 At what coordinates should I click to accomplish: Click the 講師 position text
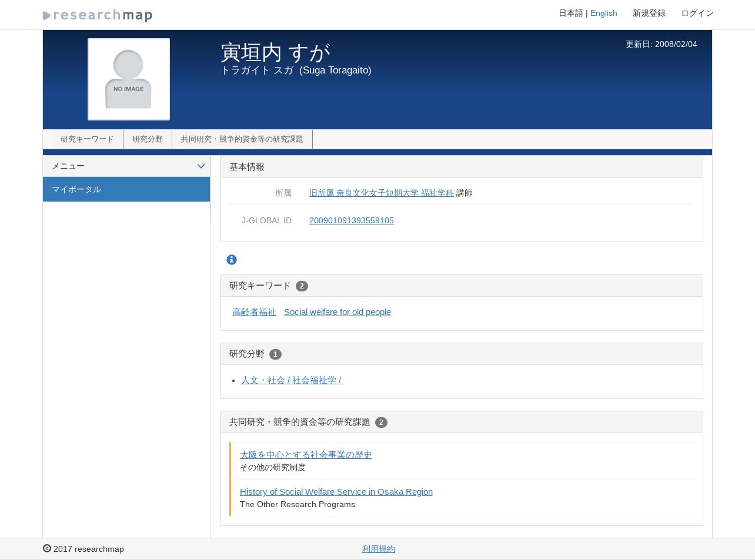465,193
